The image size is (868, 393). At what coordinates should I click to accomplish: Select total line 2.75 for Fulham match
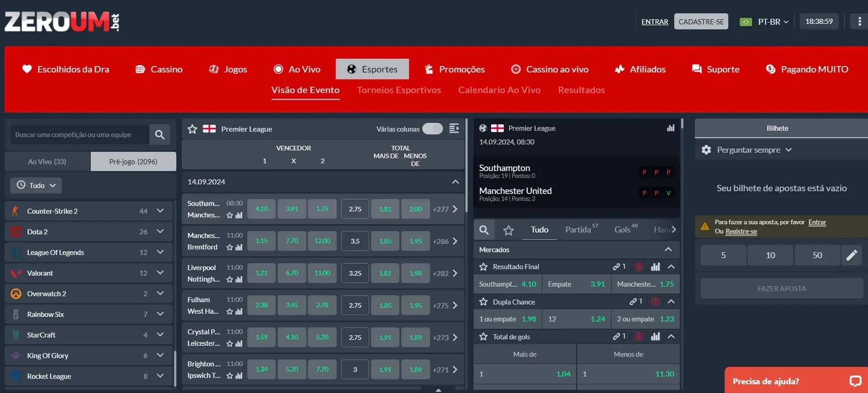coord(355,305)
